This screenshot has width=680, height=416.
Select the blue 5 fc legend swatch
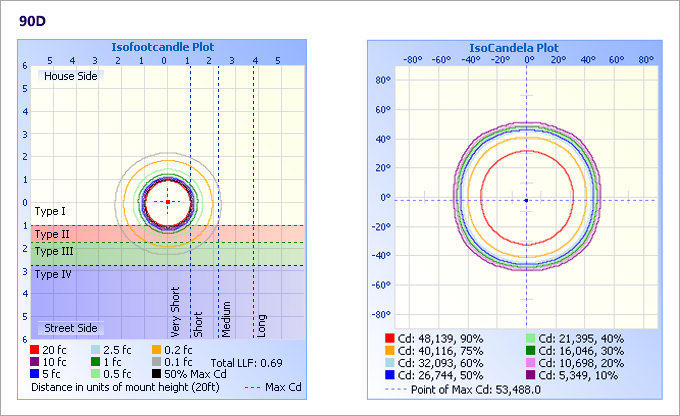(x=37, y=373)
